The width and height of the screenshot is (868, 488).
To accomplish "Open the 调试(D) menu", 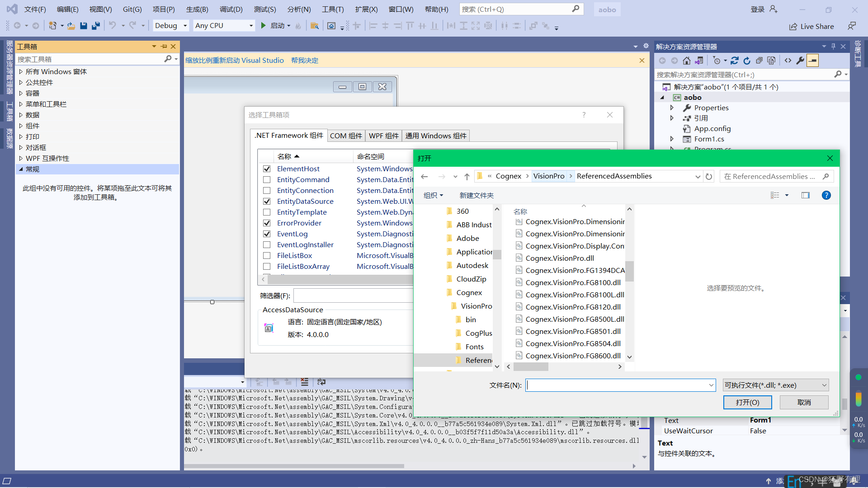I will [x=231, y=9].
